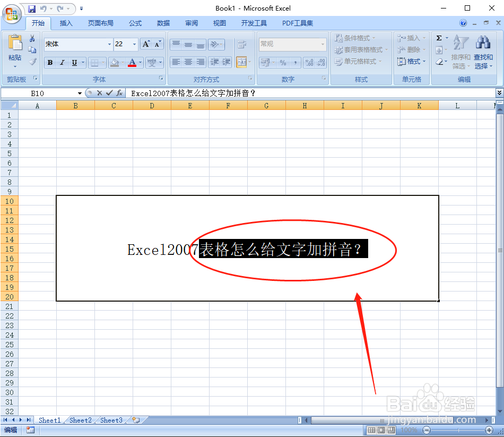
Task: Open the font name dropdown (宋体)
Action: tap(109, 44)
